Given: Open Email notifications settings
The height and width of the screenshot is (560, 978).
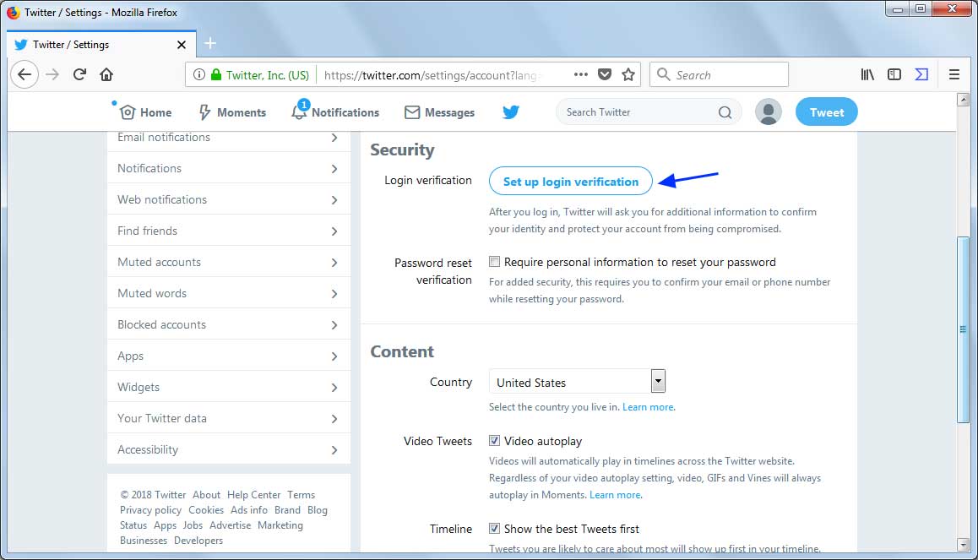Looking at the screenshot, I should pos(228,139).
